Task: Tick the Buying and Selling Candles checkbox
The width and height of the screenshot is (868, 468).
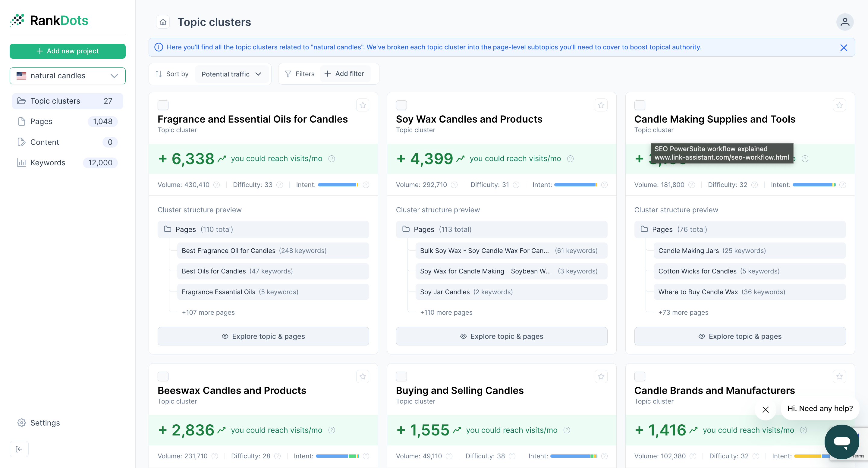Action: point(401,376)
